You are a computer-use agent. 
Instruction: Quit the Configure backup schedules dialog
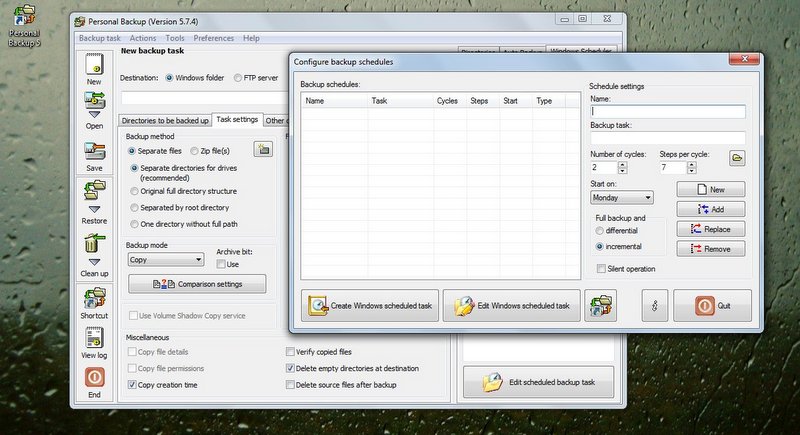(712, 305)
